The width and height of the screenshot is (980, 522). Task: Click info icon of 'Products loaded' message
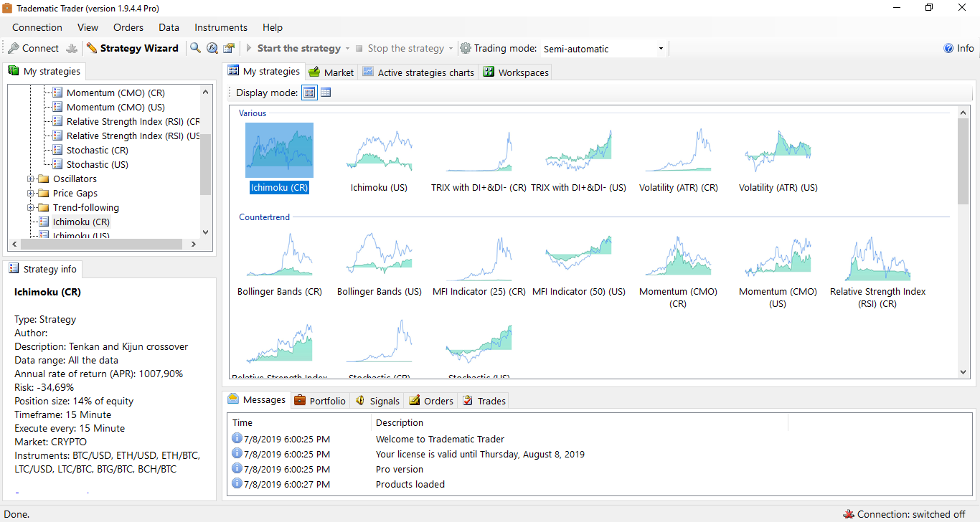pyautogui.click(x=237, y=484)
